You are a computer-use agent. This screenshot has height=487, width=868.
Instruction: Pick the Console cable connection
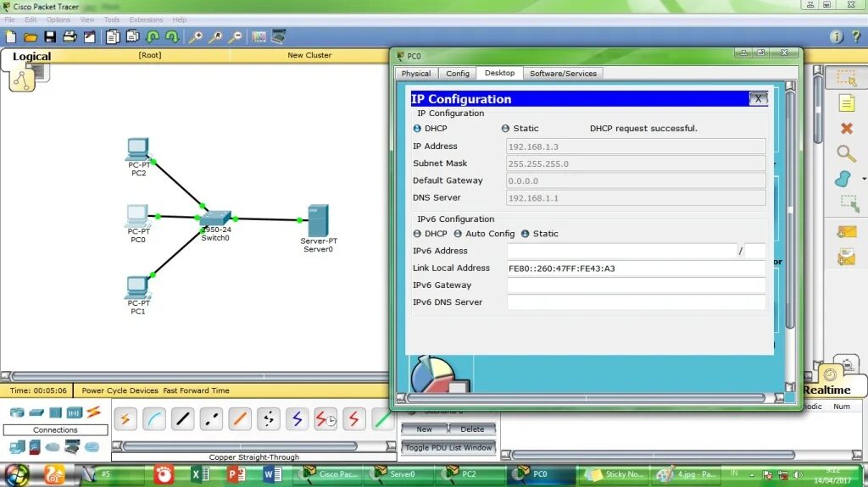pyautogui.click(x=154, y=419)
